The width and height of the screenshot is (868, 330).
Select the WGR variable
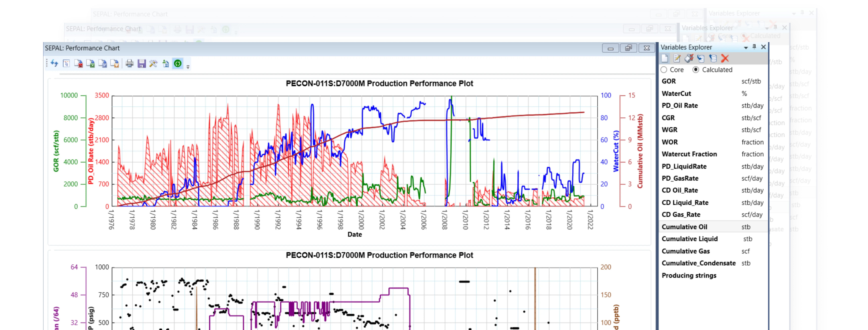[713, 130]
